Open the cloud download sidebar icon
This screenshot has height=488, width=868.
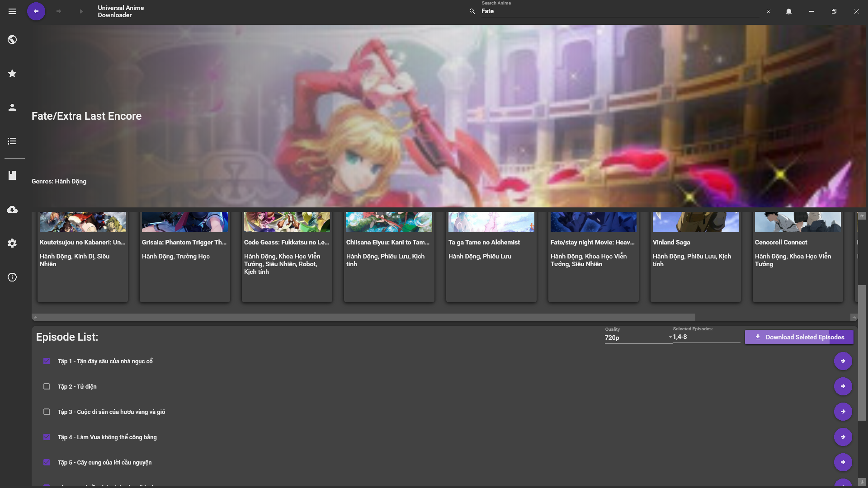pyautogui.click(x=12, y=210)
